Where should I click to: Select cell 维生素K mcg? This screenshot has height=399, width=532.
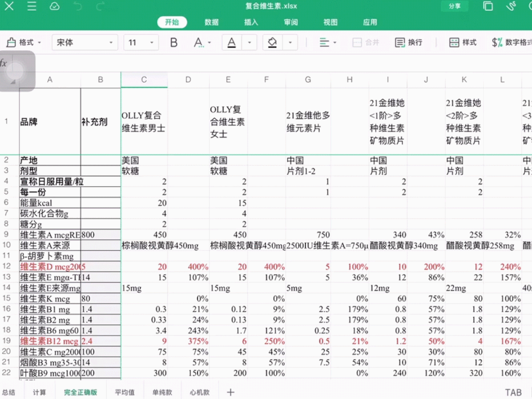click(x=50, y=299)
